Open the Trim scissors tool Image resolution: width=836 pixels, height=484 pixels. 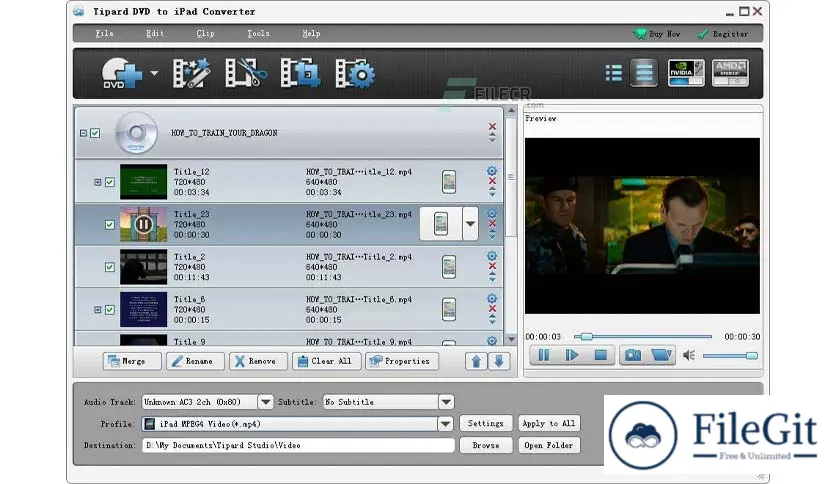pyautogui.click(x=246, y=73)
